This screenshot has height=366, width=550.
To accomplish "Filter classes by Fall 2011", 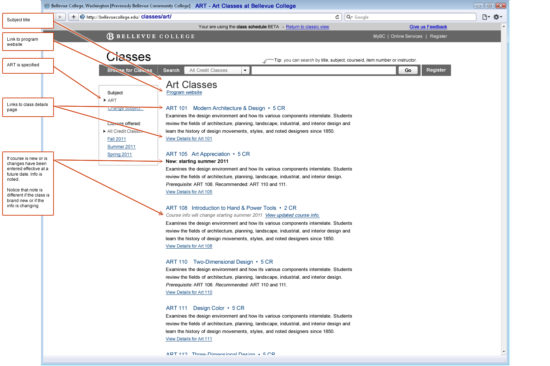I will pyautogui.click(x=116, y=139).
